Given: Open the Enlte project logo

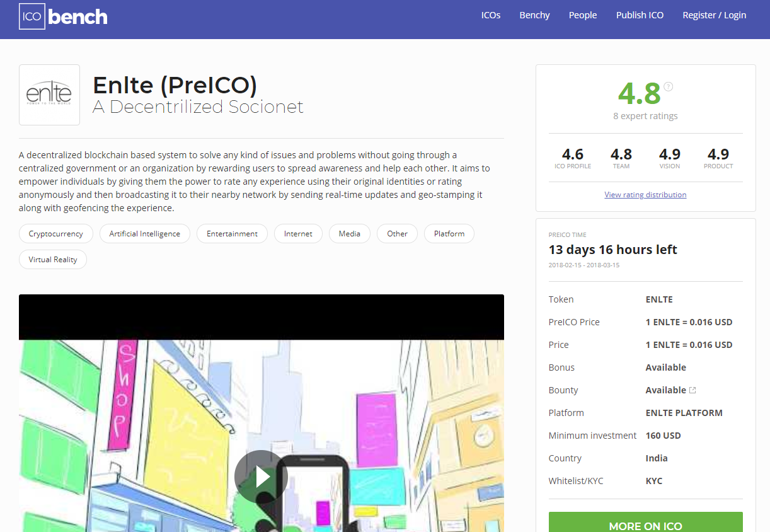Looking at the screenshot, I should pyautogui.click(x=49, y=95).
